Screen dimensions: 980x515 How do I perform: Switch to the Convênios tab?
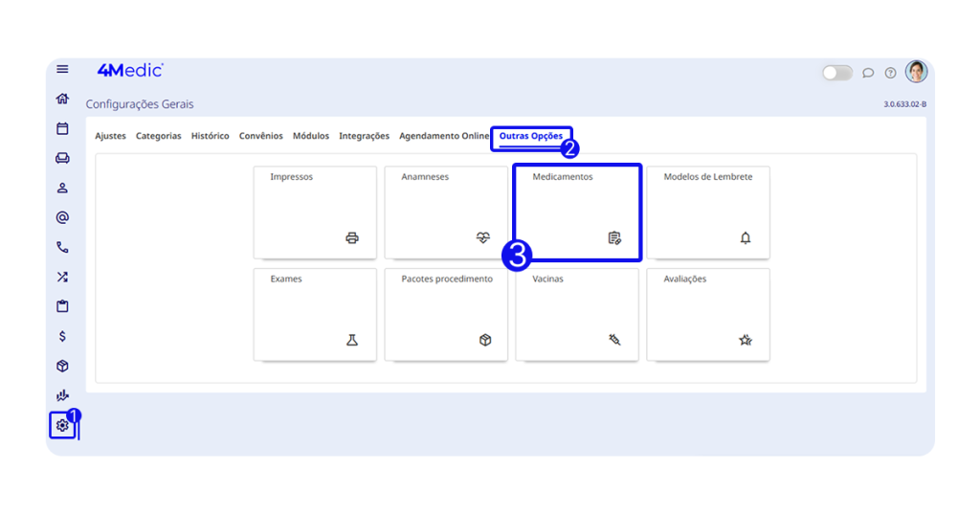[260, 136]
